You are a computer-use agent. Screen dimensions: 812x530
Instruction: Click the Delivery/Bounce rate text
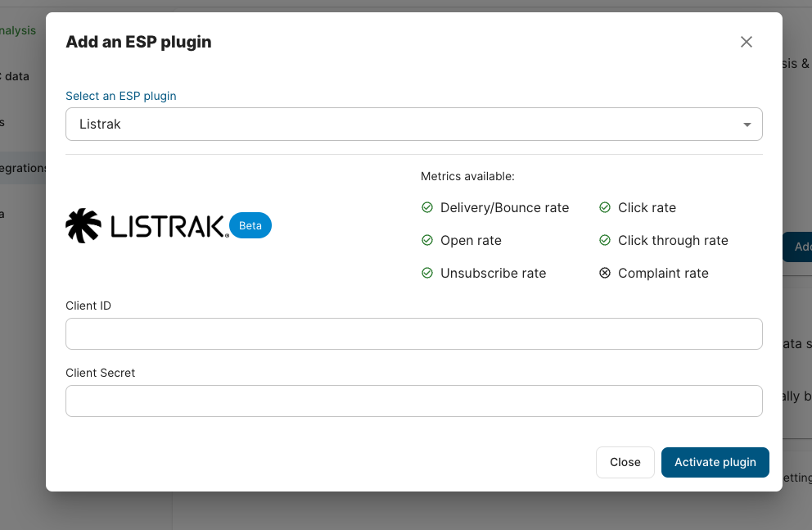click(504, 208)
